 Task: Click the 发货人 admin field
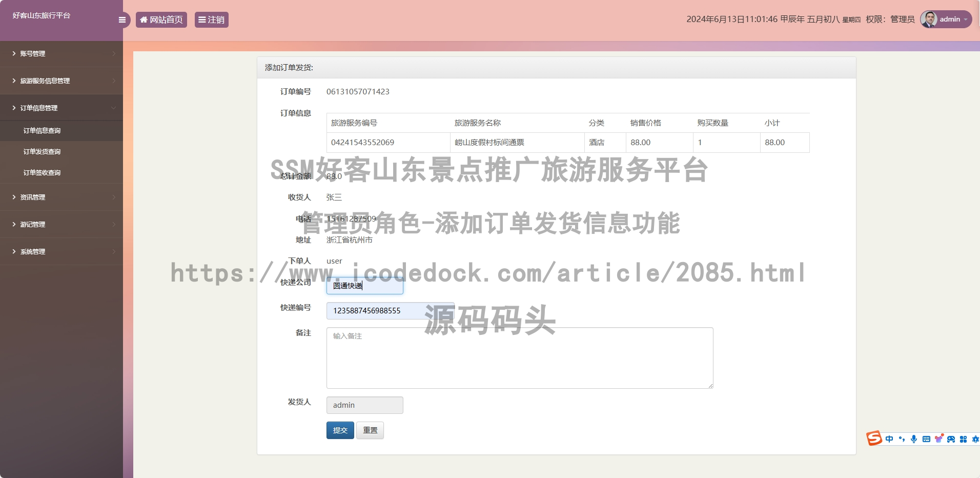click(365, 405)
